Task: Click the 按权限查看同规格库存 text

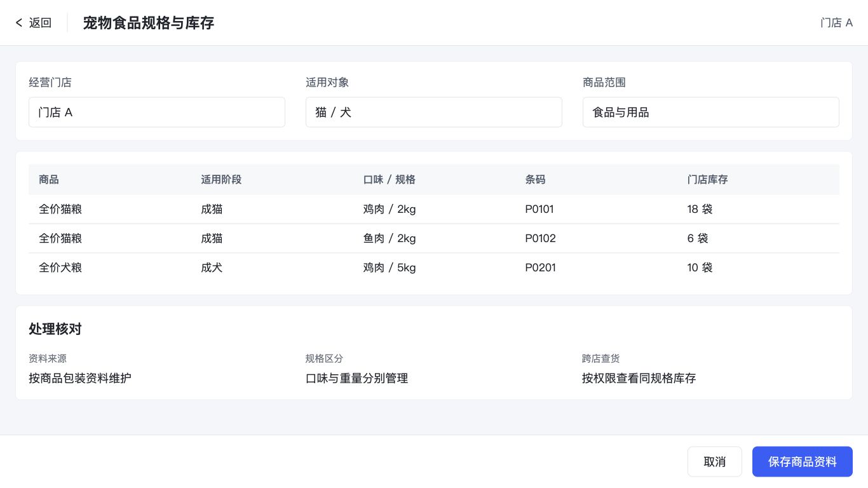Action: pyautogui.click(x=639, y=378)
